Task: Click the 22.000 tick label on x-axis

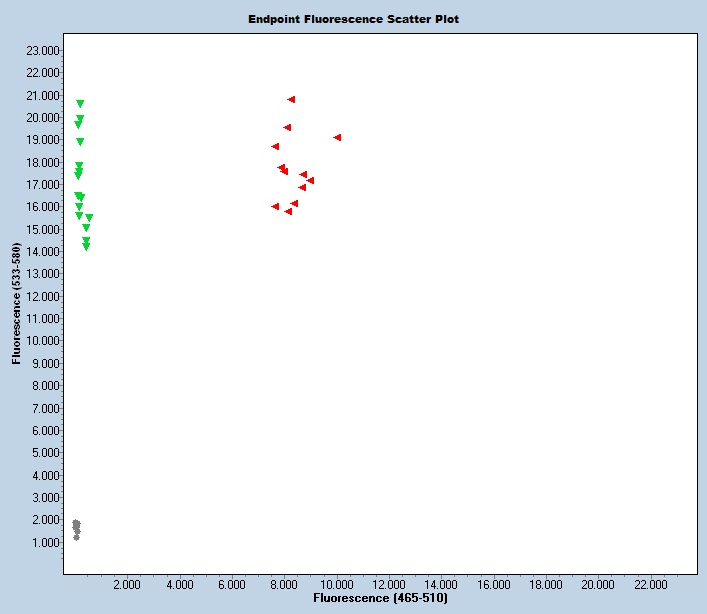Action: [651, 583]
